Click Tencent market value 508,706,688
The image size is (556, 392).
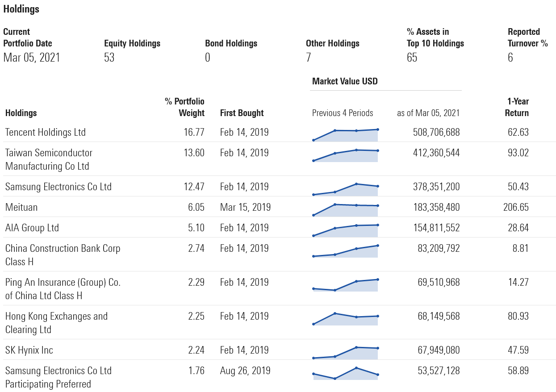pos(436,132)
